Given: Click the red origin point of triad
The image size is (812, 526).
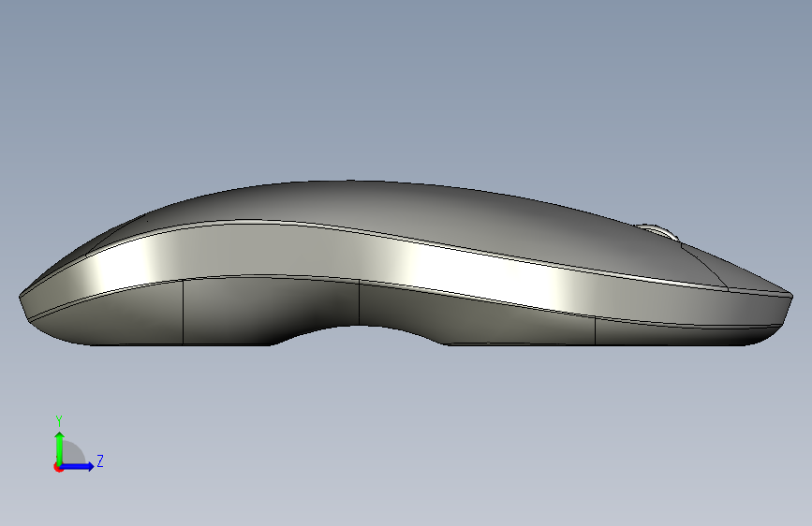Looking at the screenshot, I should click(58, 467).
